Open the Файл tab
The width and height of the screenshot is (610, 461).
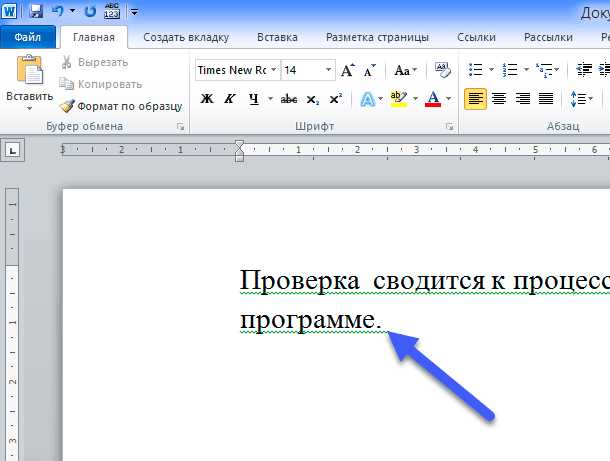[27, 38]
